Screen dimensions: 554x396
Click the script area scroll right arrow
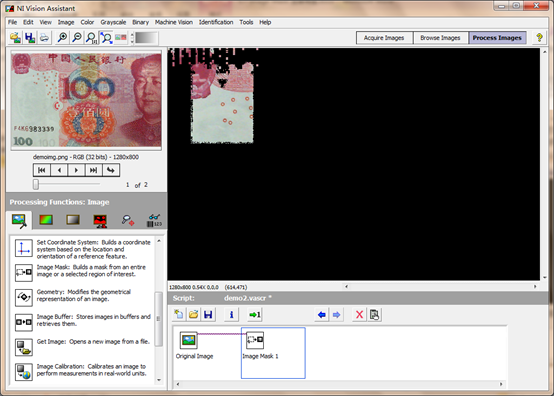[501, 384]
